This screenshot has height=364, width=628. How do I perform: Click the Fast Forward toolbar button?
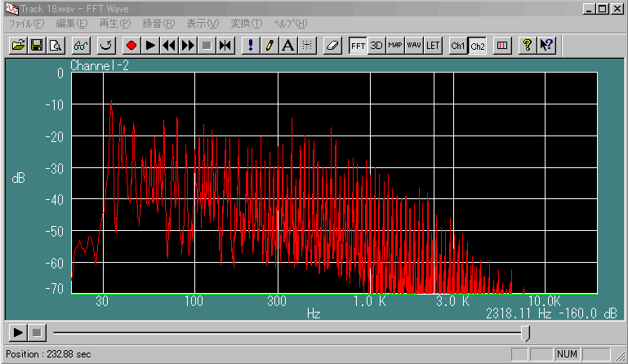tap(188, 46)
